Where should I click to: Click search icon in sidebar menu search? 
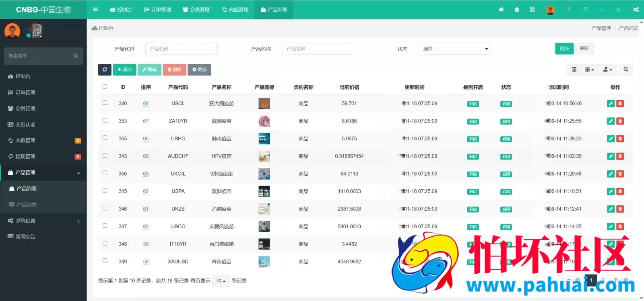click(76, 56)
